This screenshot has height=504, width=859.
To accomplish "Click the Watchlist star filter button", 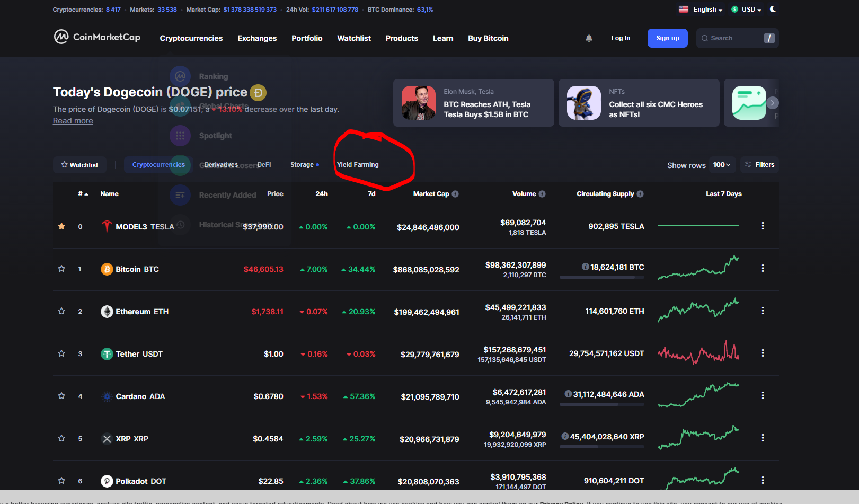I will click(x=79, y=165).
